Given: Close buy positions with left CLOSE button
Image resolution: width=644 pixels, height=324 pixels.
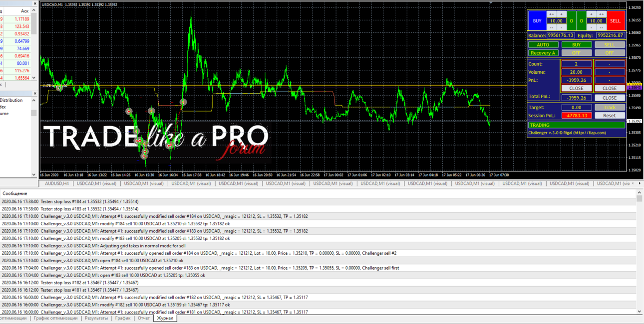Looking at the screenshot, I should tap(577, 88).
